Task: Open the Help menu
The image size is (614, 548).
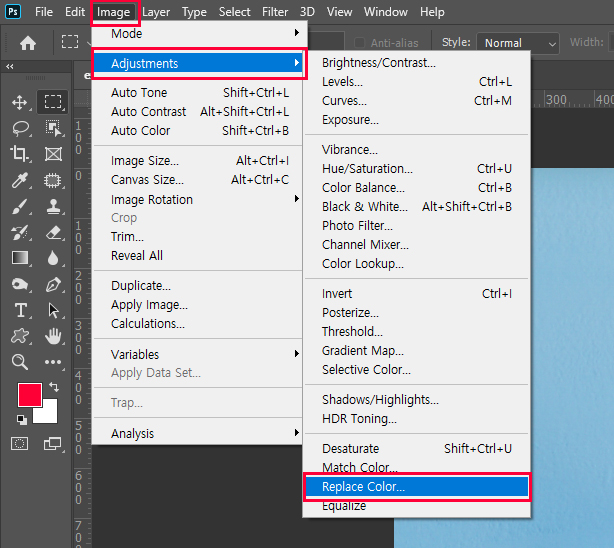Action: tap(432, 12)
